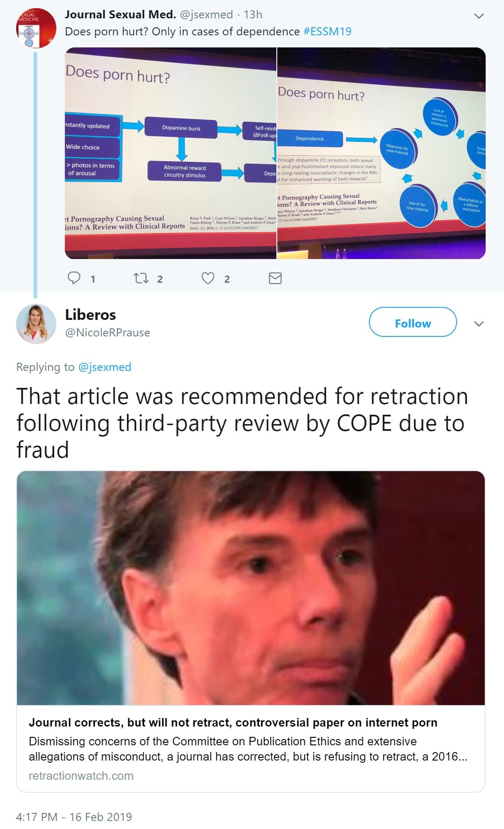The image size is (504, 829).
Task: Open the #ESSM19 hashtag
Action: tap(327, 32)
